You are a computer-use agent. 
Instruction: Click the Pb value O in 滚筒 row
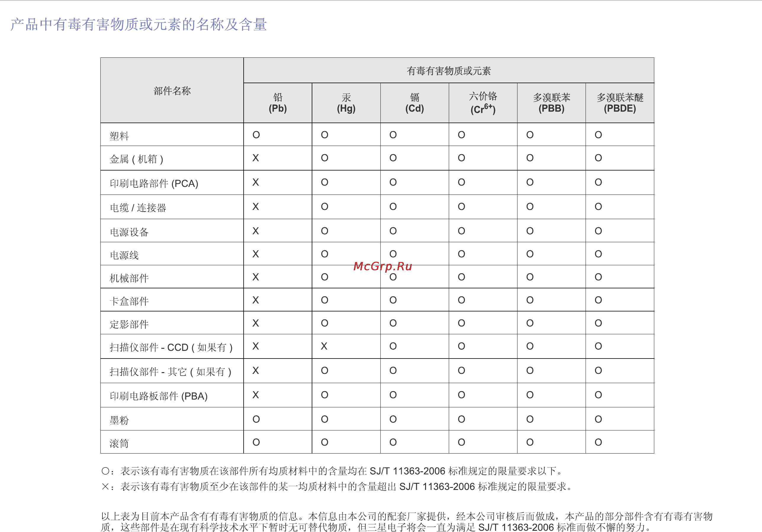point(256,442)
